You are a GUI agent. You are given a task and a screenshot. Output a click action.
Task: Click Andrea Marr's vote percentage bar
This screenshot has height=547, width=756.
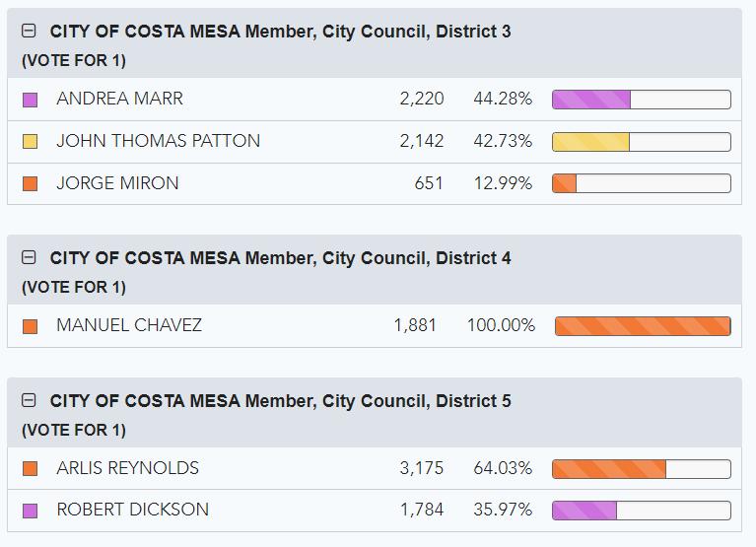(x=641, y=100)
